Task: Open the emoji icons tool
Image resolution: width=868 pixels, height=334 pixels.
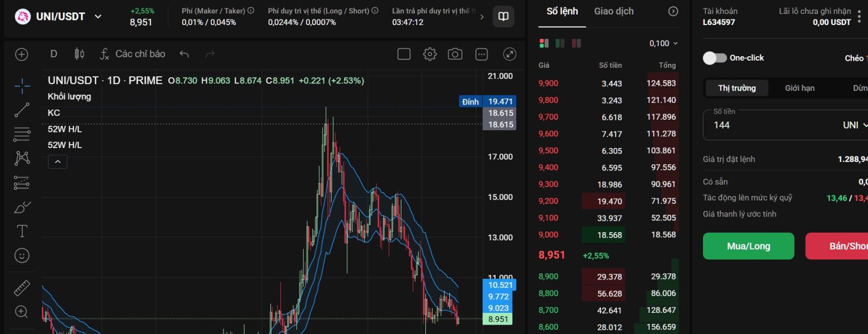Action: [x=22, y=256]
